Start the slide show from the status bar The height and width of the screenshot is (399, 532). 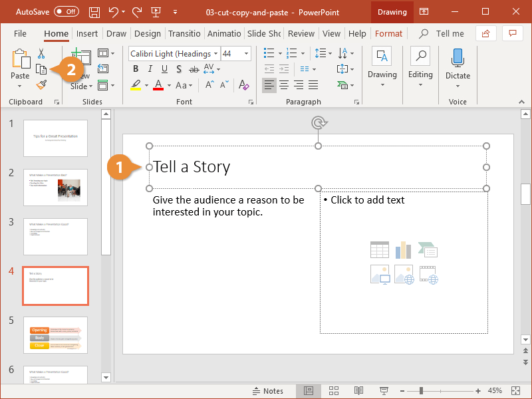click(384, 391)
